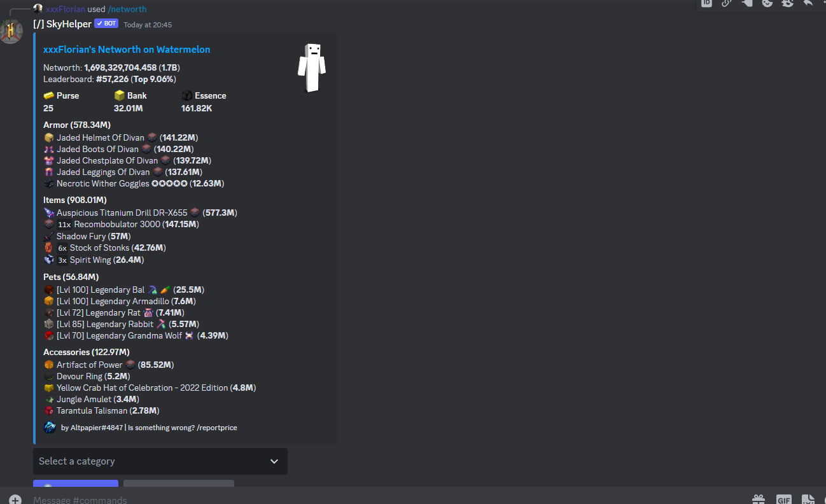Click the Jaded Chestplate Of Divan icon
The width and height of the screenshot is (826, 504).
tap(49, 160)
